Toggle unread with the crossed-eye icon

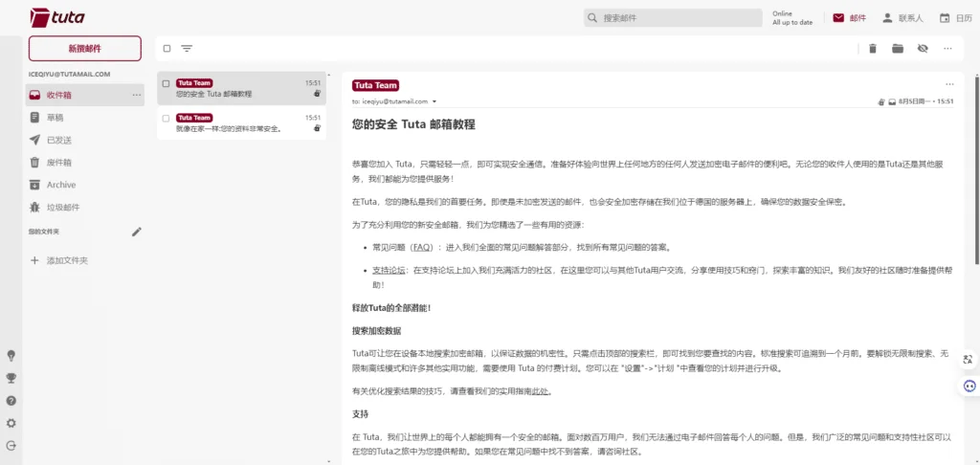923,49
